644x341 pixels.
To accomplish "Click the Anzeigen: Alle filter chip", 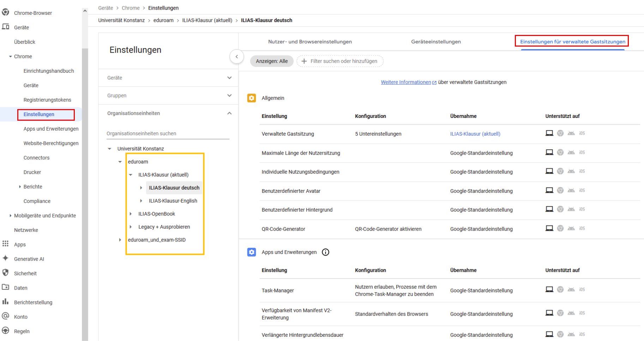I will point(272,61).
